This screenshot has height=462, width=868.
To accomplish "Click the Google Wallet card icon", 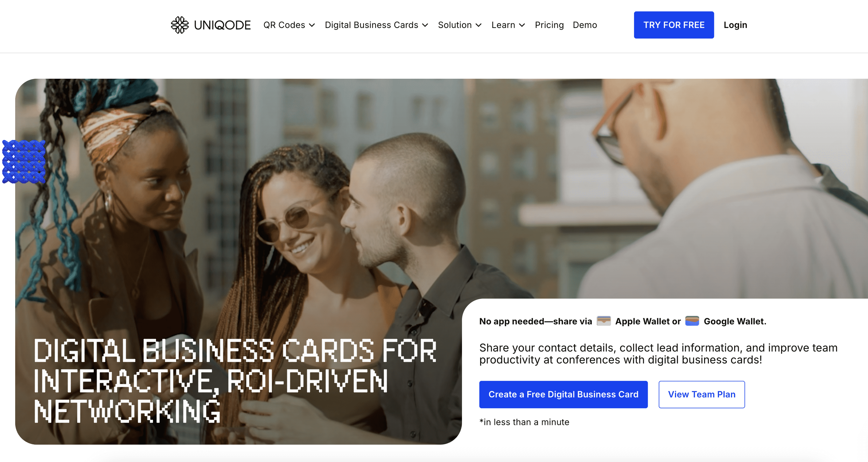I will [x=692, y=321].
